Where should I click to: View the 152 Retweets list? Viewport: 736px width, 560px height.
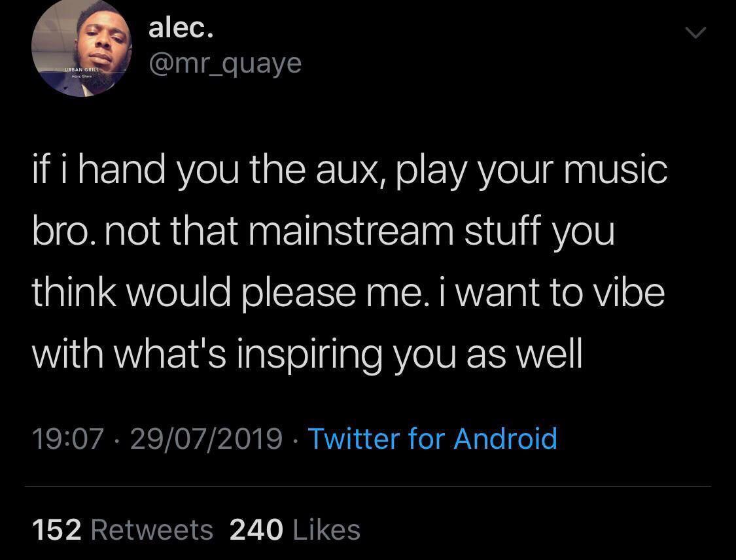(x=122, y=530)
